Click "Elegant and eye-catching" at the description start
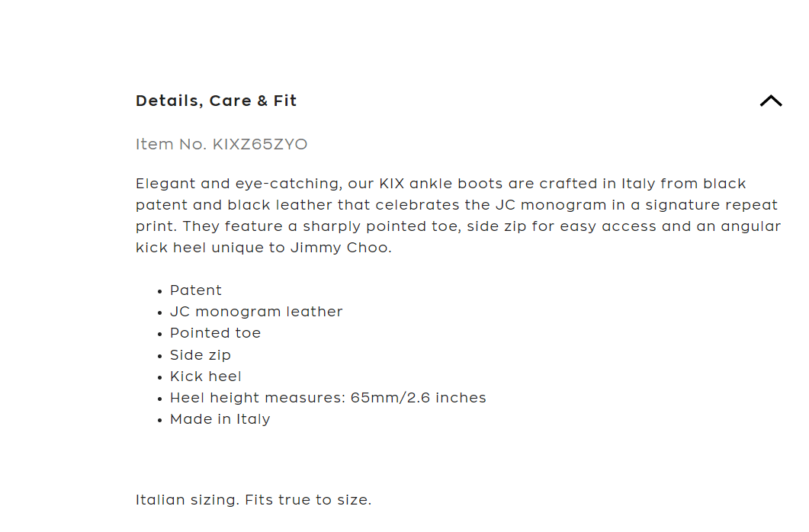 click(236, 184)
